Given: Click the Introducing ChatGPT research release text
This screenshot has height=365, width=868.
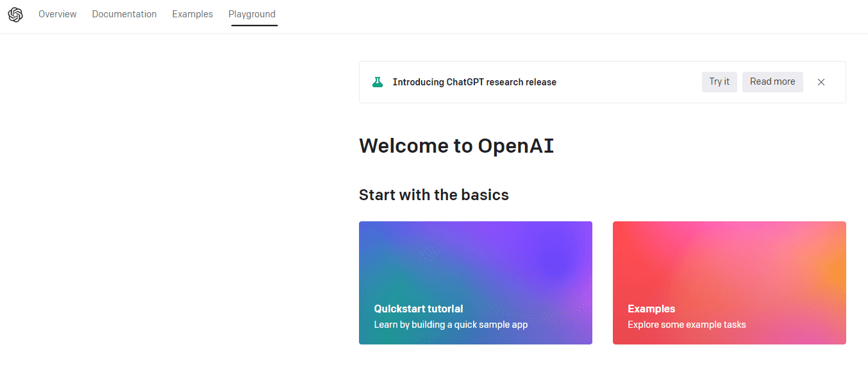Looking at the screenshot, I should click(x=474, y=82).
